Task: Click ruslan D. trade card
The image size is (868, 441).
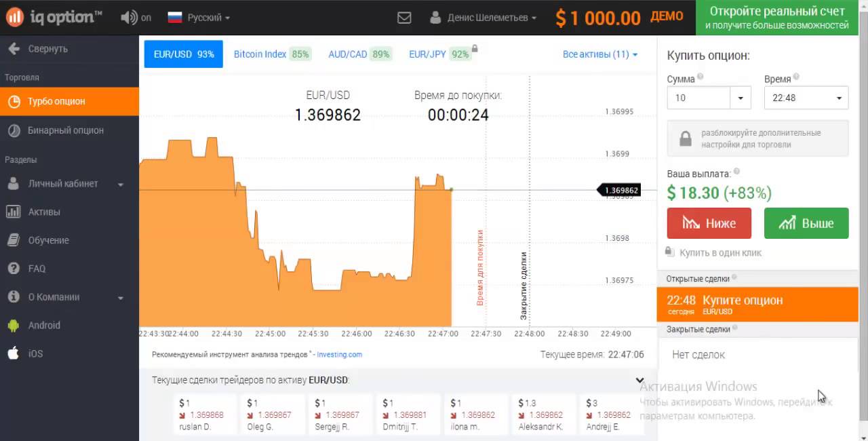Action: pos(205,415)
